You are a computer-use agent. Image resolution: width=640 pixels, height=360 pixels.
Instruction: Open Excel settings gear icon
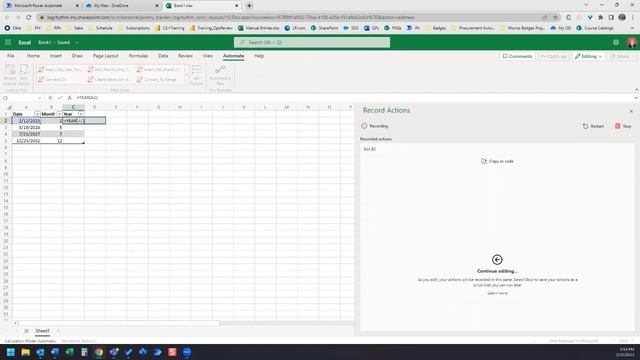616,42
